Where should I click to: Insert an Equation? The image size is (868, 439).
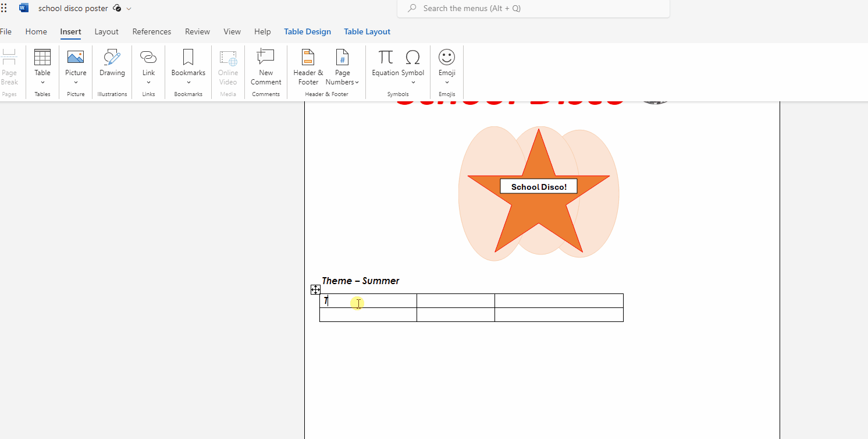(385, 63)
